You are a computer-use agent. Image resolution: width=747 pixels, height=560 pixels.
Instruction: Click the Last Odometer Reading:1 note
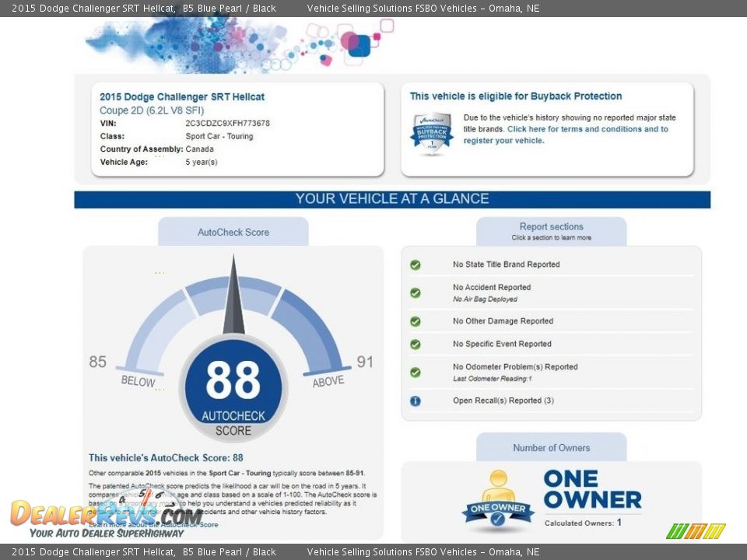click(x=492, y=379)
